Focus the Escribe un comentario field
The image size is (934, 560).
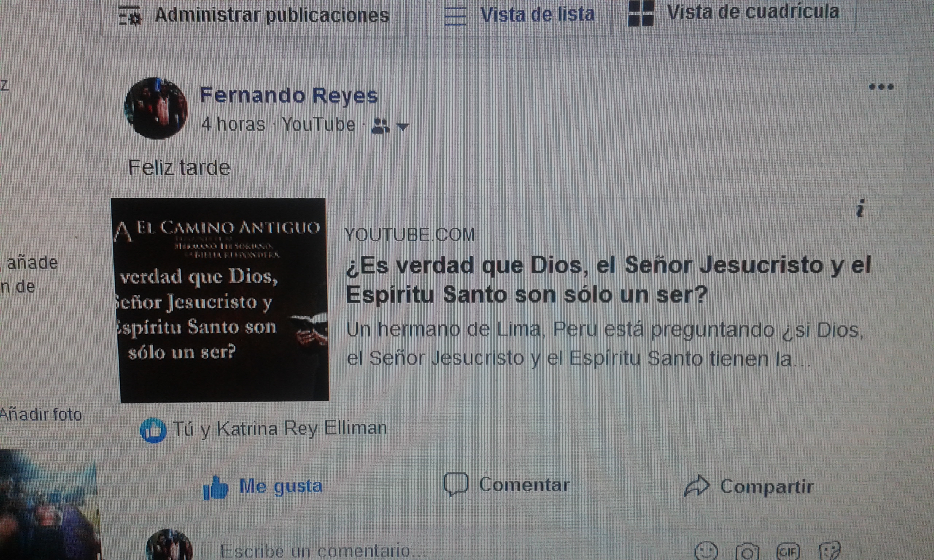point(445,551)
